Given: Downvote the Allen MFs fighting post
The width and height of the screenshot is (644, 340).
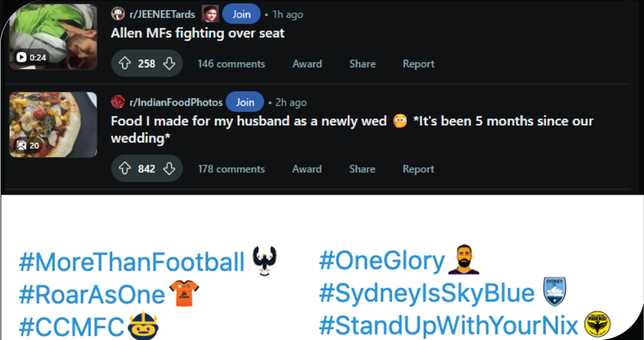Looking at the screenshot, I should pos(169,64).
